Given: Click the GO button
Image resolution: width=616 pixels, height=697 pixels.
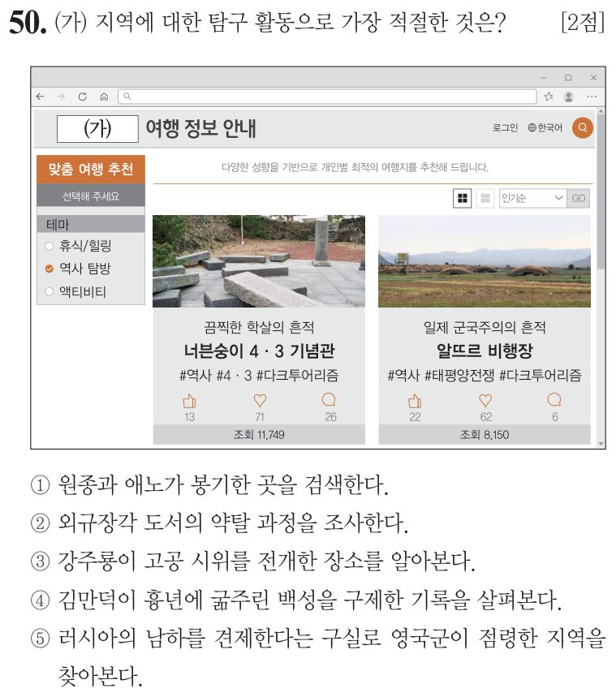Looking at the screenshot, I should pyautogui.click(x=578, y=198).
